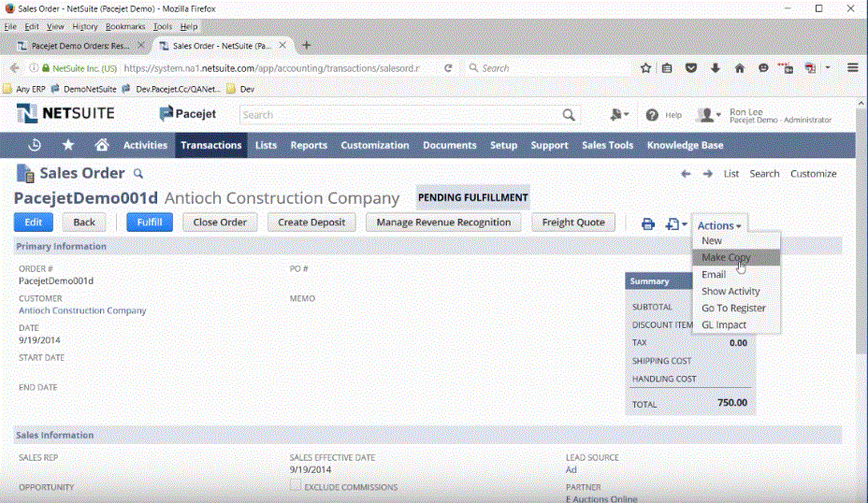Screen dimensions: 868x503
Task: Open the new-record page icon dropdown
Action: pos(676,224)
